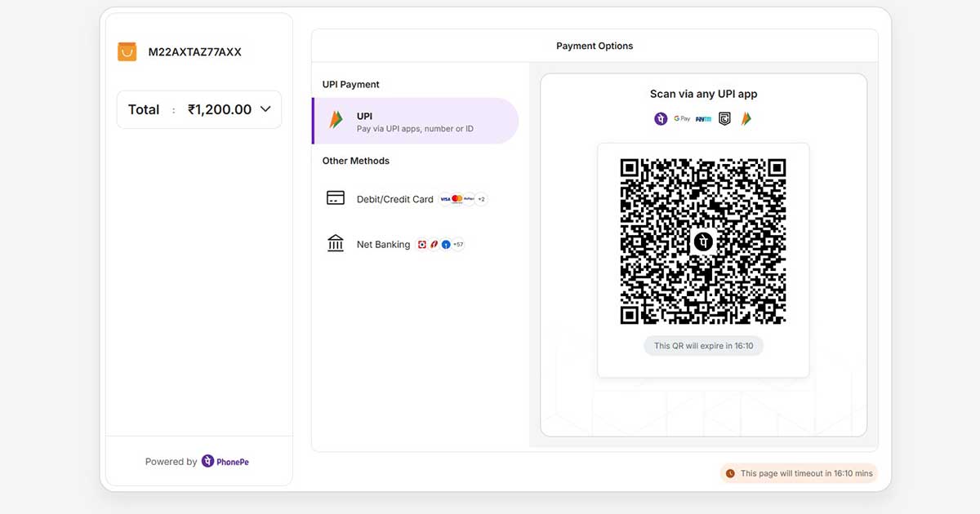The width and height of the screenshot is (980, 514).
Task: Click the ₹1,200.00 total amount
Action: 220,109
